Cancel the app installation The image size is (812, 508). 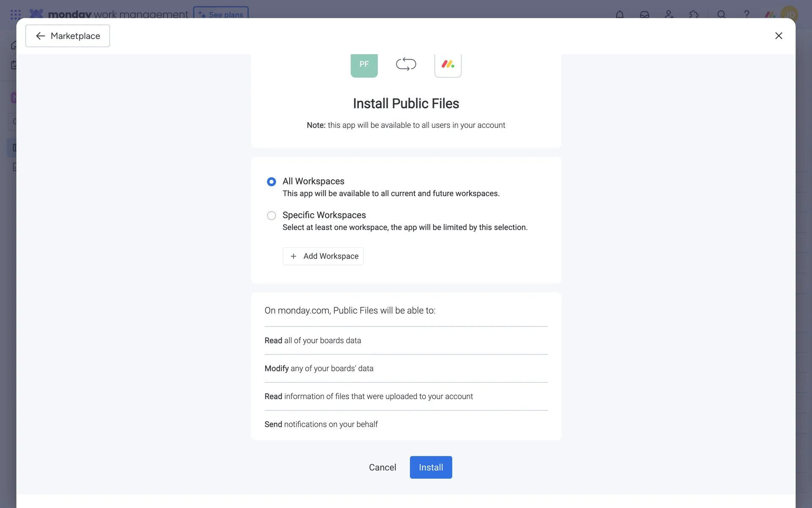coord(382,467)
